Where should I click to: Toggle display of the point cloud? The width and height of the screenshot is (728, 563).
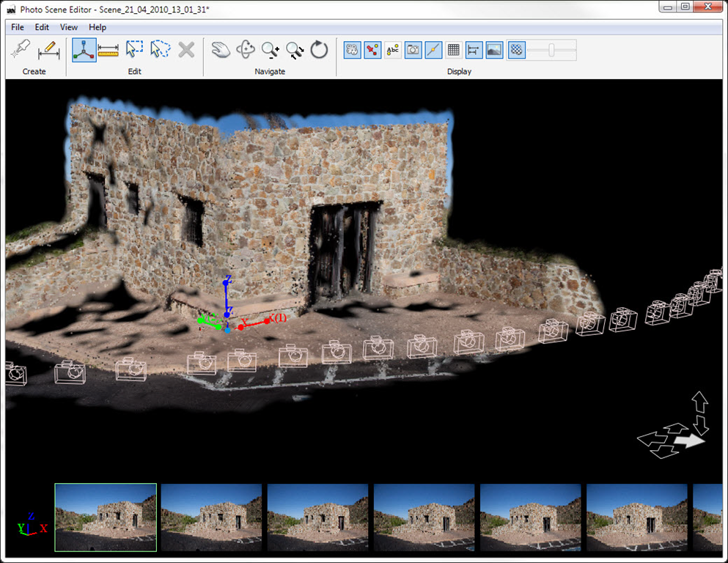coord(351,49)
